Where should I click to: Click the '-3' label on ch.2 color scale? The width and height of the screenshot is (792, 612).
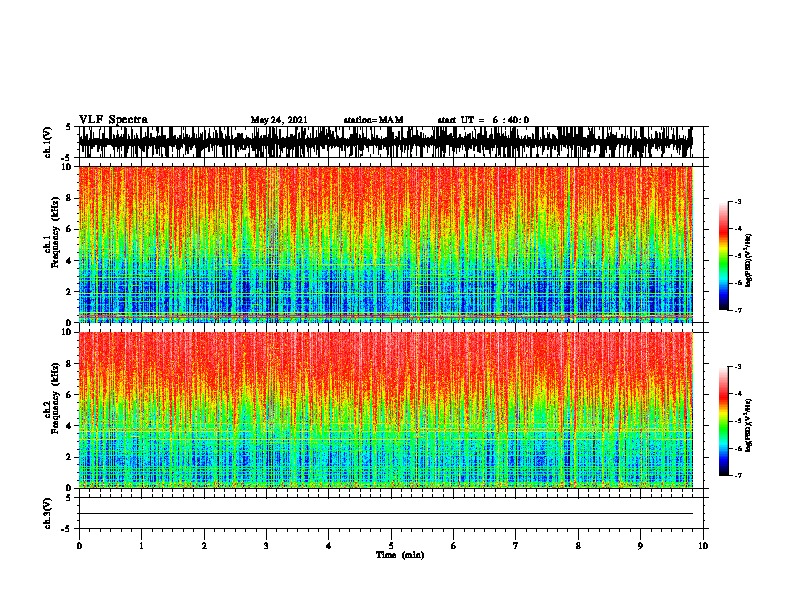click(x=737, y=367)
